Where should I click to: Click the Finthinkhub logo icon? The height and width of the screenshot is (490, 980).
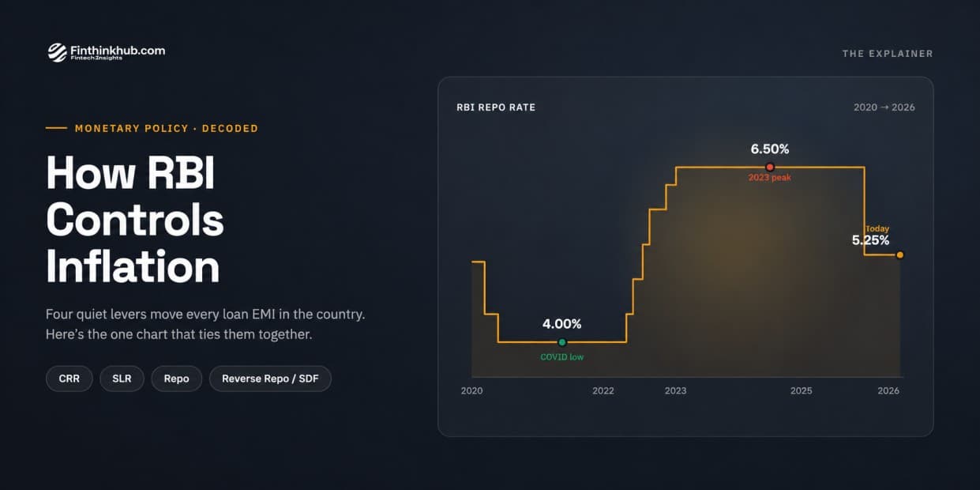[x=57, y=52]
